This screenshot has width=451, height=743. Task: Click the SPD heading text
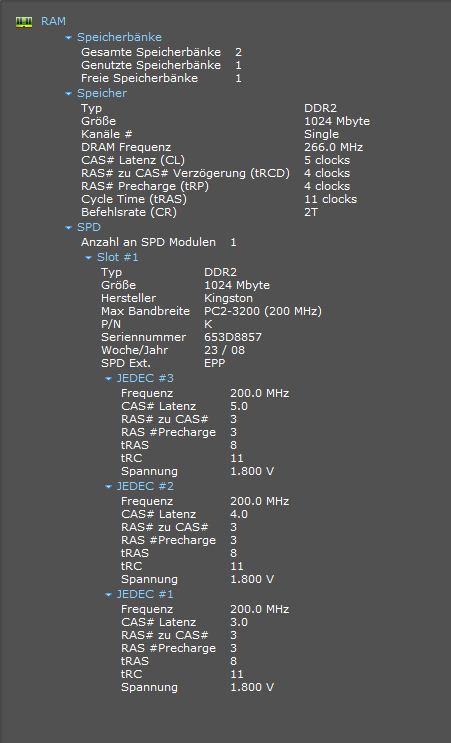click(89, 227)
